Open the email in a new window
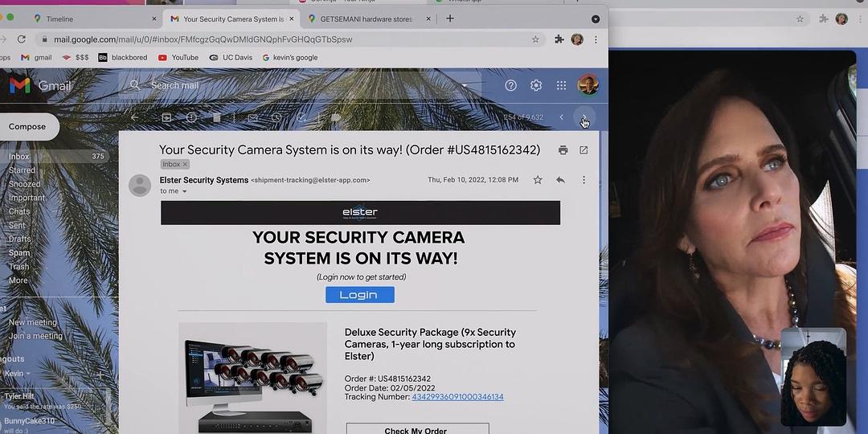Image resolution: width=868 pixels, height=434 pixels. click(583, 150)
